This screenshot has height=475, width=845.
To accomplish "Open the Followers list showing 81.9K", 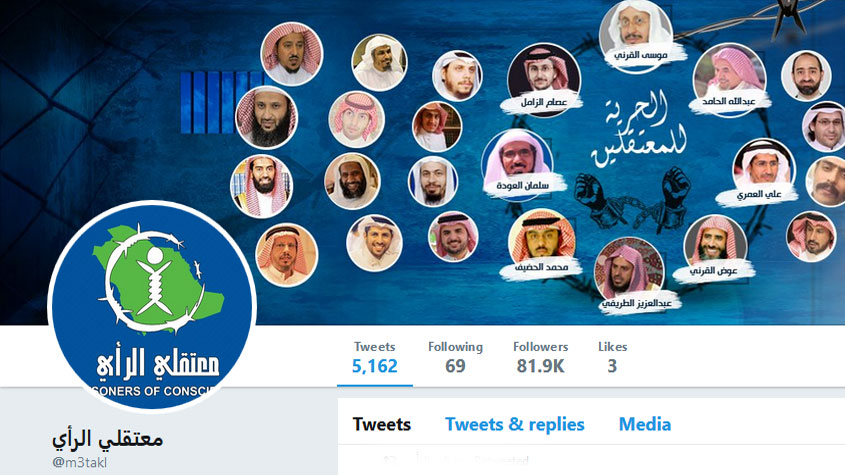I will click(x=541, y=357).
